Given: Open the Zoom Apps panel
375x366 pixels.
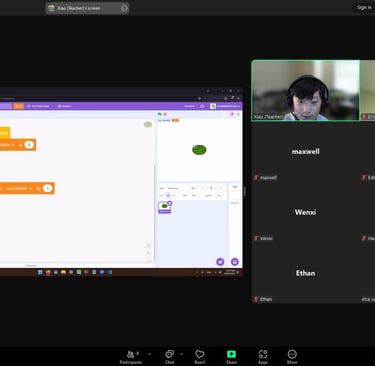Looking at the screenshot, I should [x=263, y=357].
